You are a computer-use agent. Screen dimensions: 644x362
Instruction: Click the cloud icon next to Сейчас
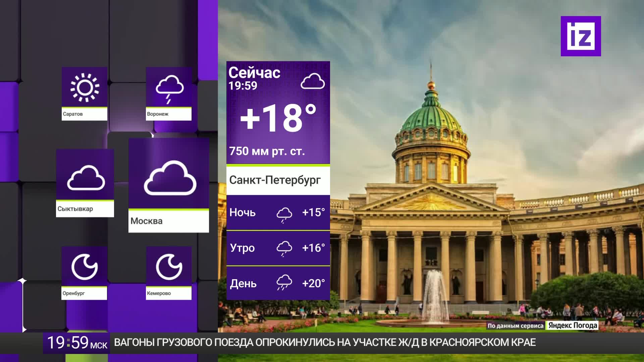click(313, 81)
